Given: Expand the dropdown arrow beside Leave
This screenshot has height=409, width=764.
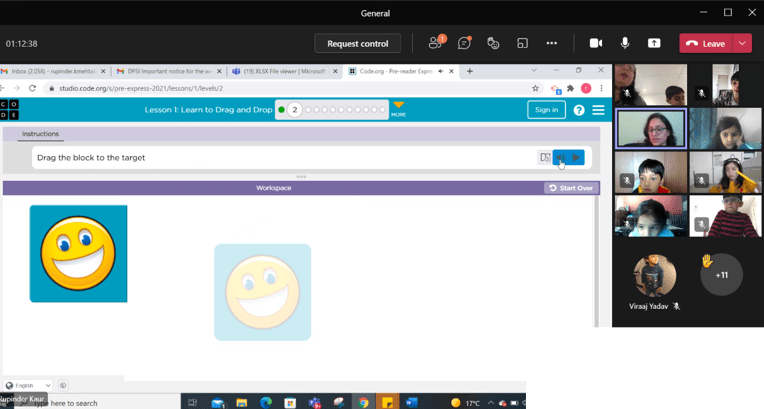Looking at the screenshot, I should 742,43.
